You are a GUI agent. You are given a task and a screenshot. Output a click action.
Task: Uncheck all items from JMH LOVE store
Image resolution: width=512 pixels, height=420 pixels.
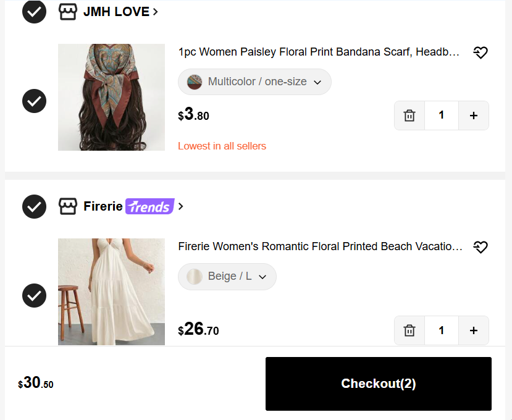pos(35,12)
